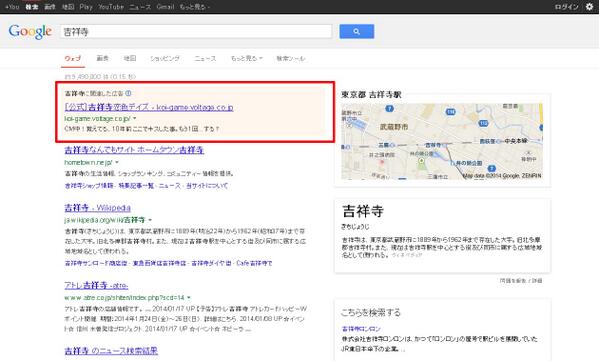Open 地図 in the top black bar

(68, 6)
